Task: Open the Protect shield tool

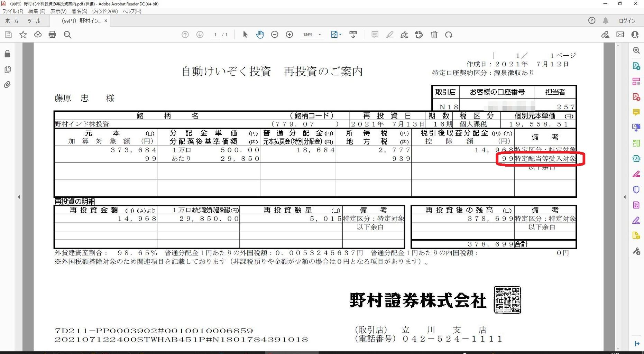Action: [x=636, y=189]
